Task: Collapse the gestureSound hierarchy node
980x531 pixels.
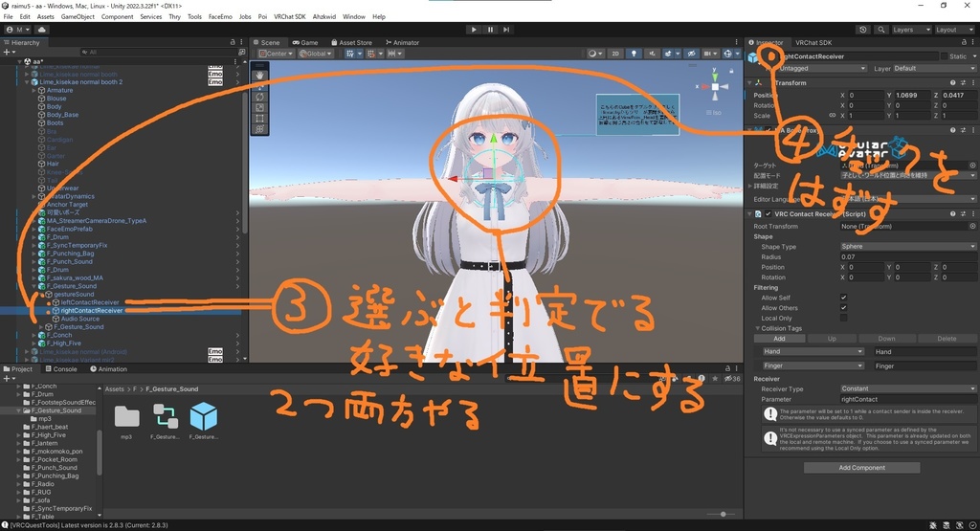Action: 42,295
